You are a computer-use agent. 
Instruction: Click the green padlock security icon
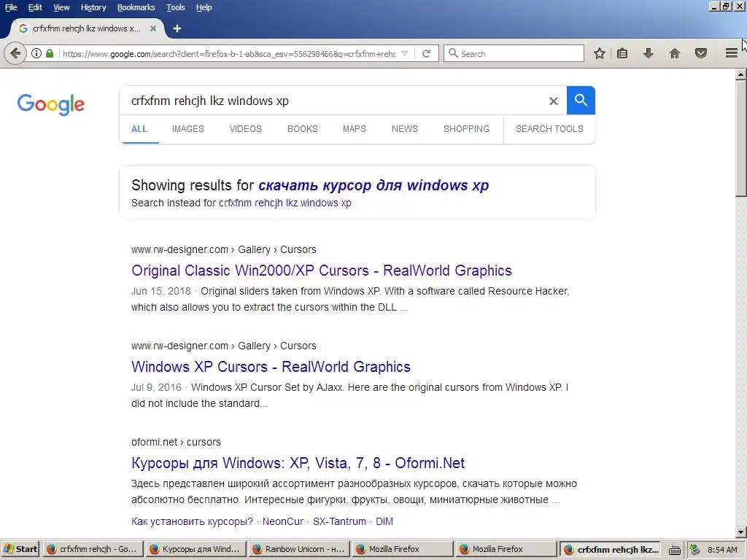pyautogui.click(x=50, y=53)
